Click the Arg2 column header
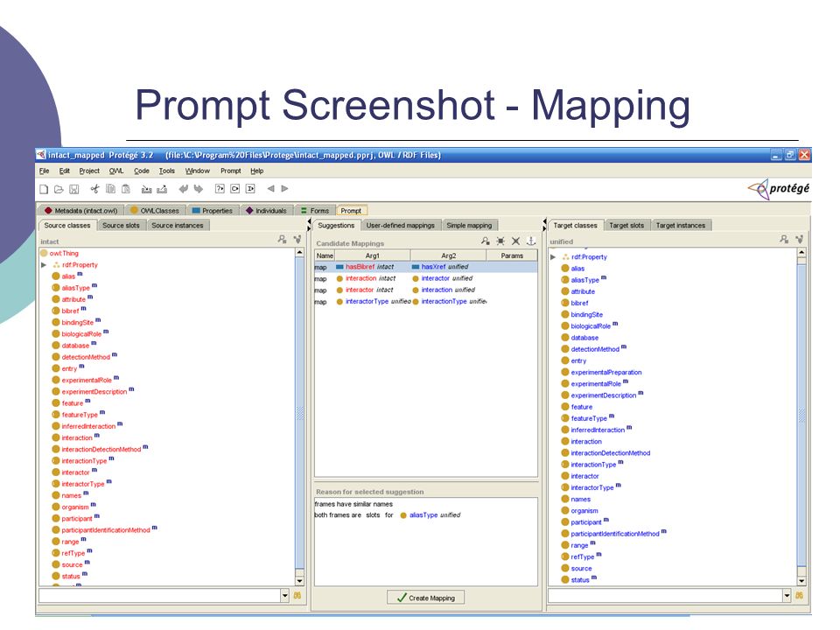The height and width of the screenshot is (630, 840). tap(448, 255)
